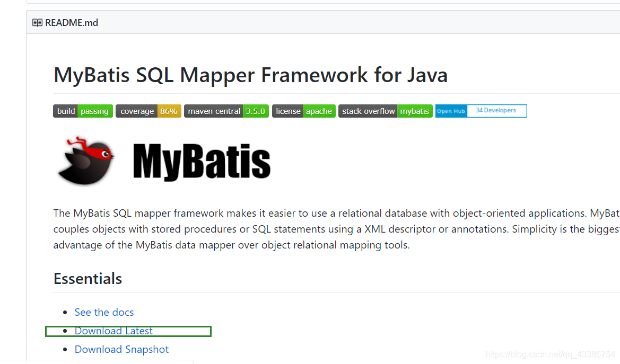Viewport: 620px width, 364px height.
Task: Click the README.md book icon
Action: tap(37, 23)
